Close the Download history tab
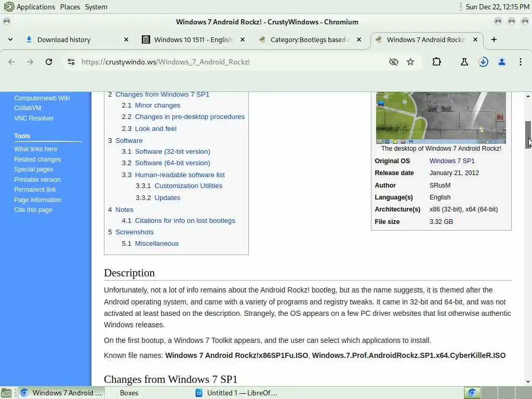Image resolution: width=532 pixels, height=399 pixels. (126, 39)
